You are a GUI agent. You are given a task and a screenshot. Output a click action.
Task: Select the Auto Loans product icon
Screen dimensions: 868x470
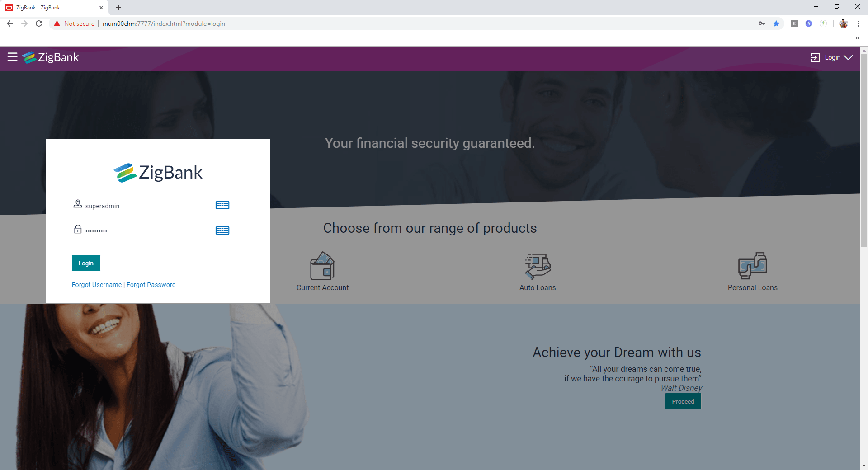(x=538, y=266)
